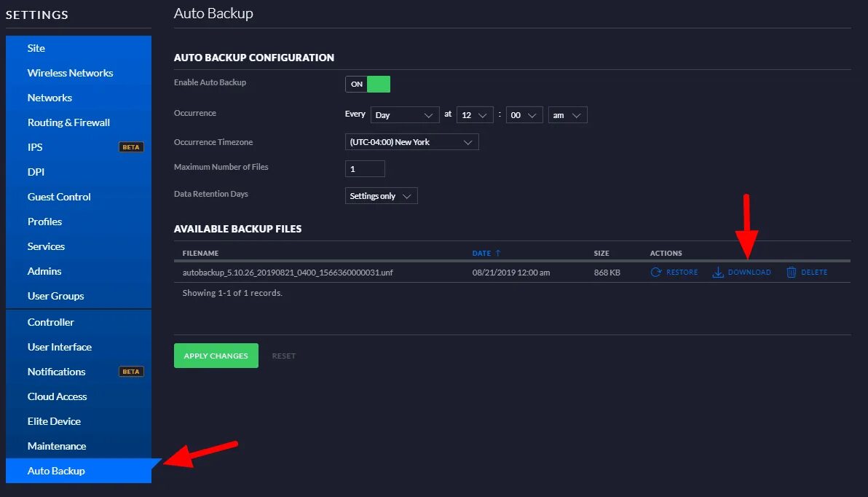The width and height of the screenshot is (868, 497).
Task: Click the DELETE action link
Action: point(814,272)
